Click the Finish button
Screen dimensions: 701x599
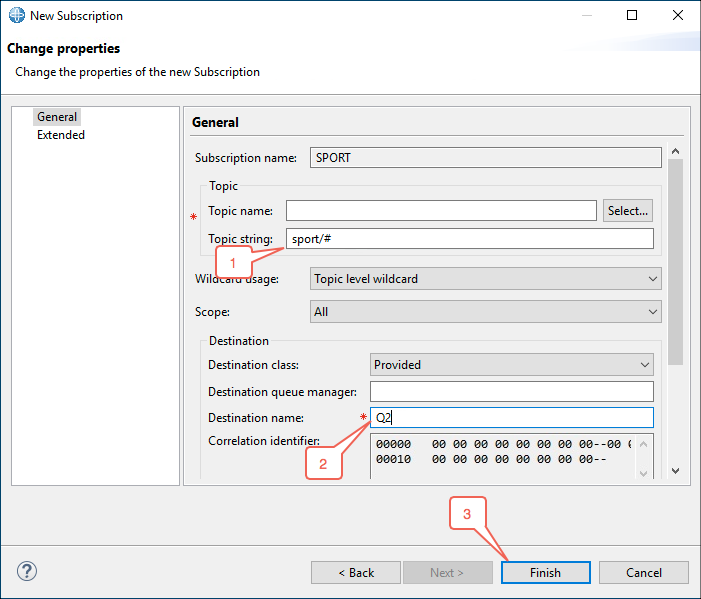point(545,573)
